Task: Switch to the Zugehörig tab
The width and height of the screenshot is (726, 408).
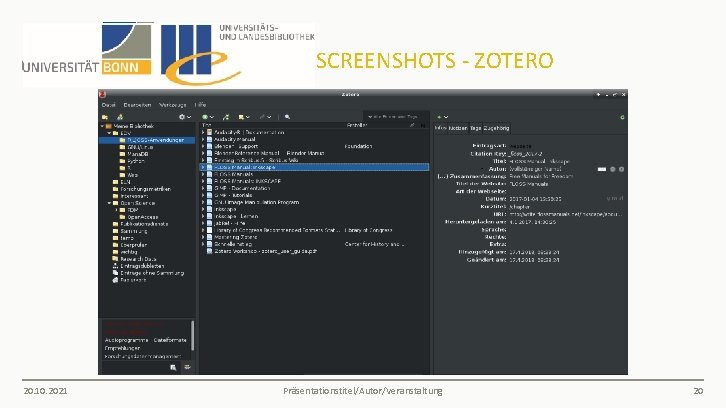Action: 496,128
